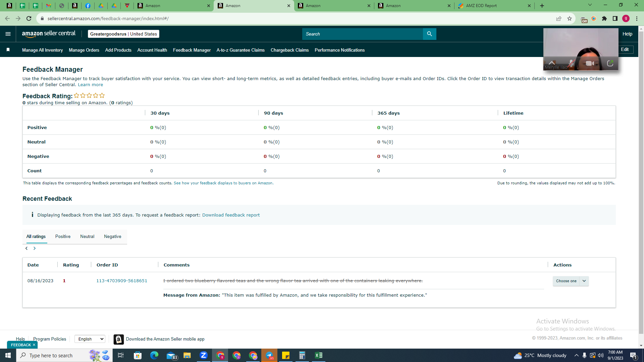The width and height of the screenshot is (644, 362).
Task: Go to previous feedback page chevron
Action: tap(26, 248)
